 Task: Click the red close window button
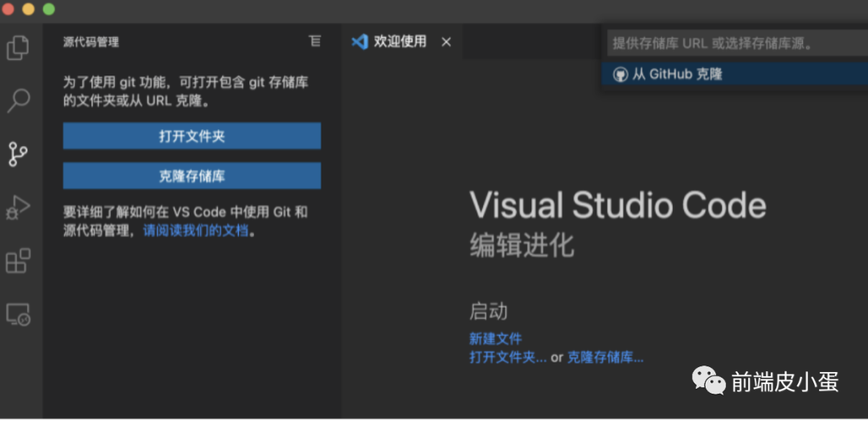(x=8, y=10)
